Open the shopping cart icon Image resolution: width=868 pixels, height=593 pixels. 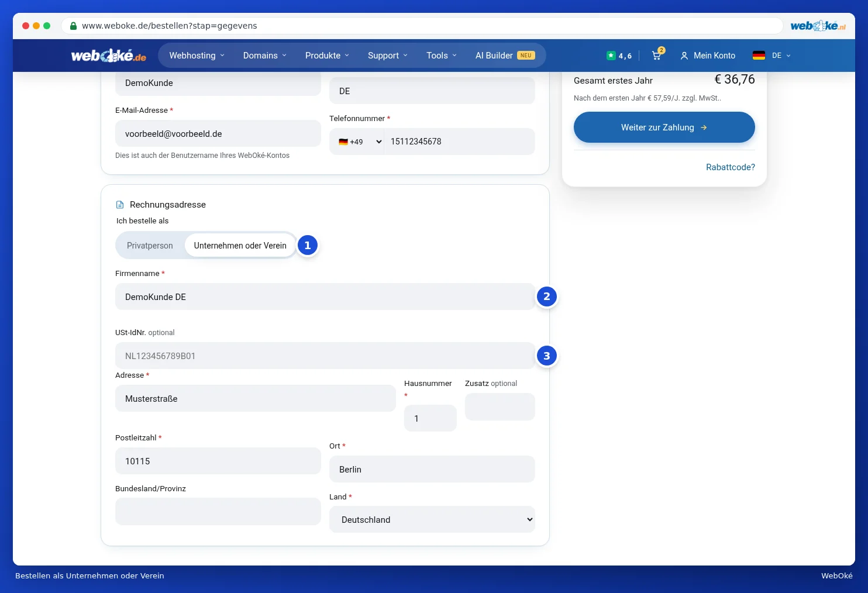657,56
